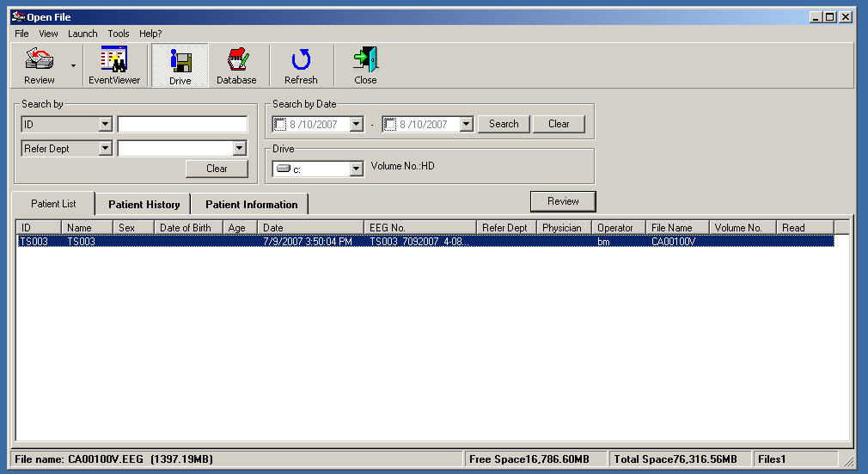Viewport: 868px width, 474px height.
Task: Enable the start date checkbox
Action: [279, 125]
